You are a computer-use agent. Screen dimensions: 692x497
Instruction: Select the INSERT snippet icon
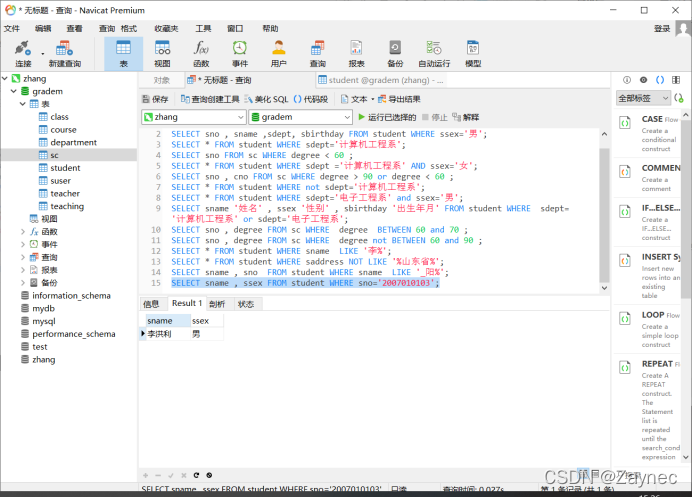(625, 260)
